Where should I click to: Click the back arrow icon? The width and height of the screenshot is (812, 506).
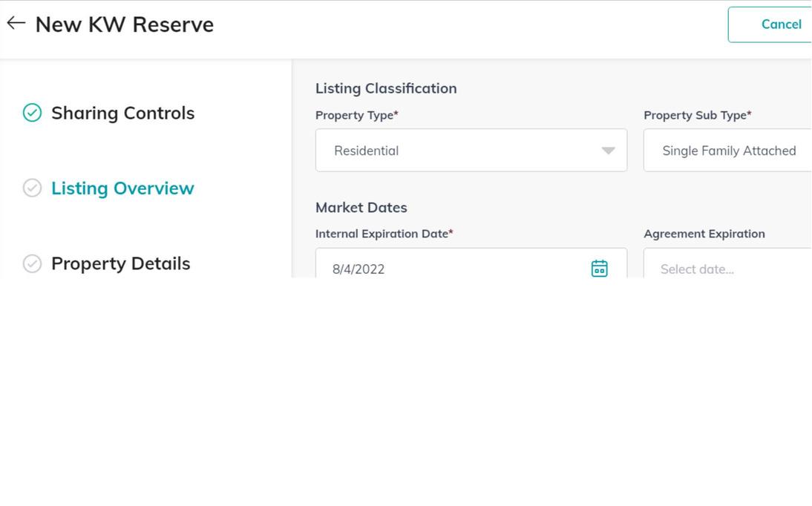[16, 24]
